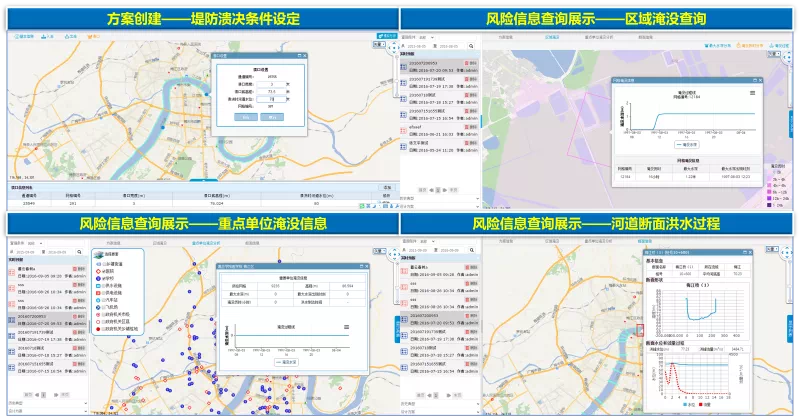Click next-page arrow in 区域淹没查询 list
The height and width of the screenshot is (416, 800).
[x=445, y=190]
